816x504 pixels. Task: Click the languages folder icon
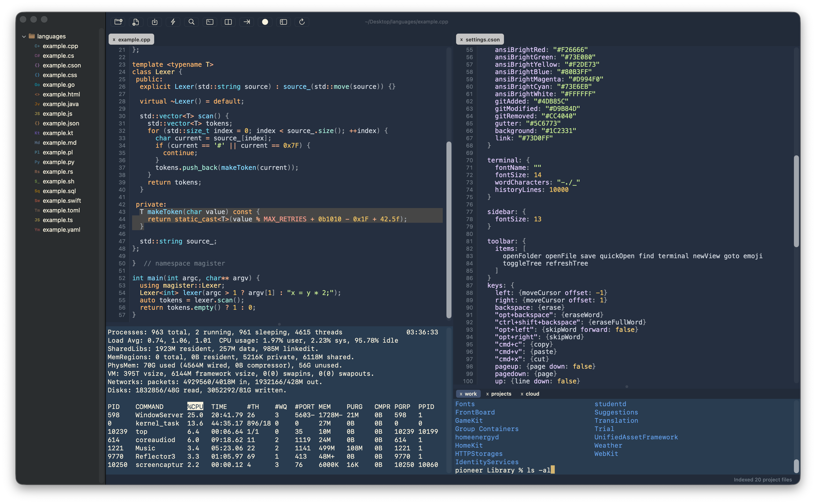[x=32, y=36]
